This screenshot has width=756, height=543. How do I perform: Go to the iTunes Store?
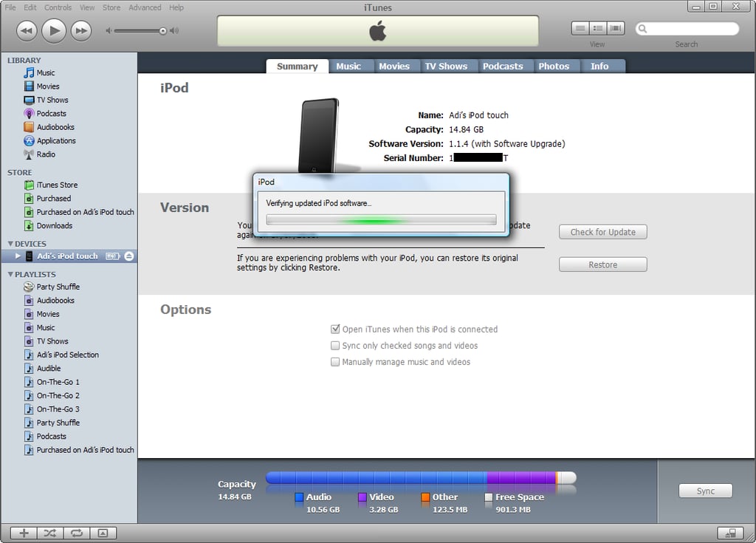point(51,185)
